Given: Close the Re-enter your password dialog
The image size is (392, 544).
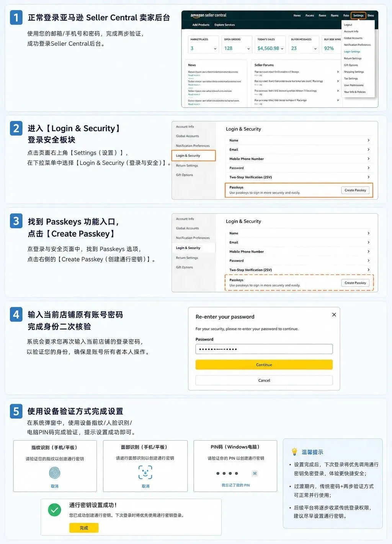Looking at the screenshot, I should 334,315.
